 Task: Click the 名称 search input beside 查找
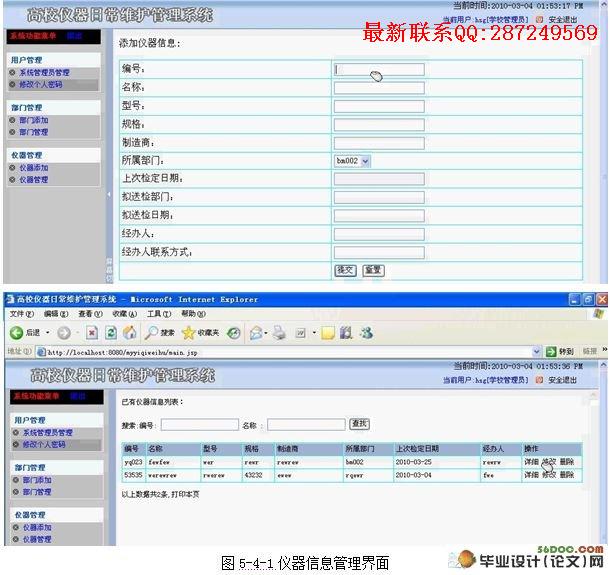tap(306, 424)
